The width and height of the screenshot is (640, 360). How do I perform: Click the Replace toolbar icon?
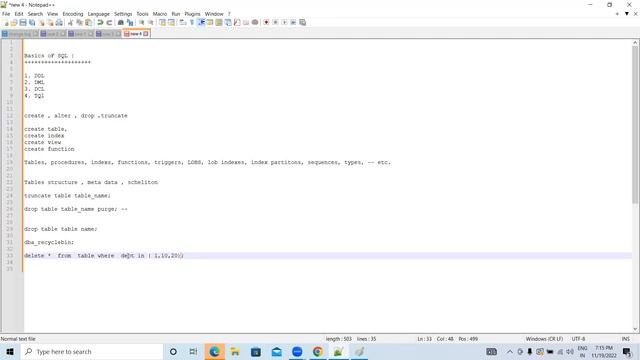click(x=130, y=22)
